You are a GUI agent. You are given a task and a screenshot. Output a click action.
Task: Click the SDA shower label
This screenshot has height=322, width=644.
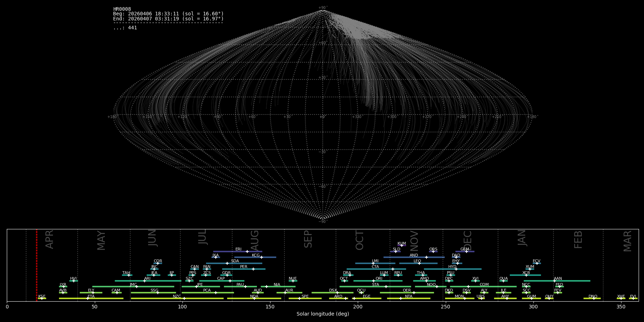pos(235,261)
